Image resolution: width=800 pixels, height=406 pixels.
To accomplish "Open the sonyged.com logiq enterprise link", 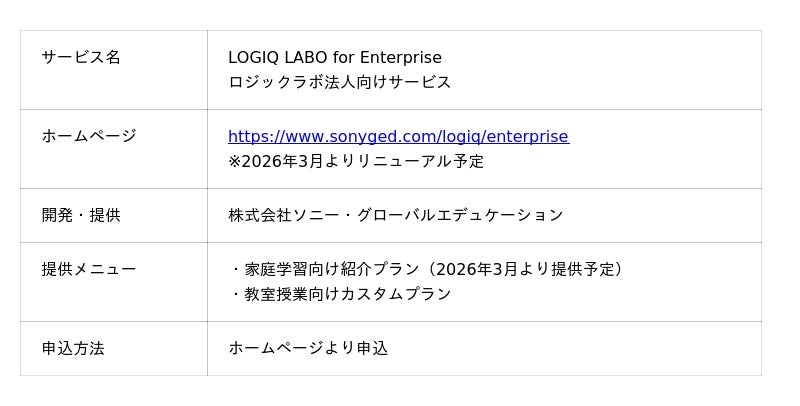I will pos(398,137).
